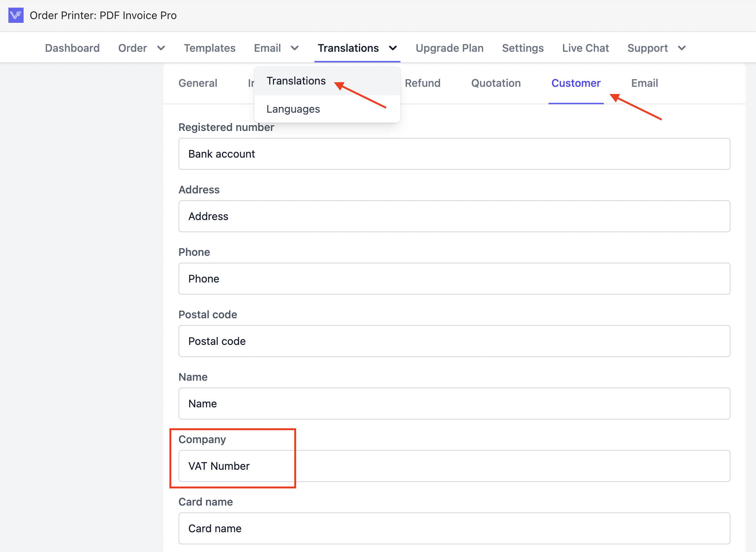
Task: Collapse the Translations menu chevron
Action: click(x=393, y=48)
